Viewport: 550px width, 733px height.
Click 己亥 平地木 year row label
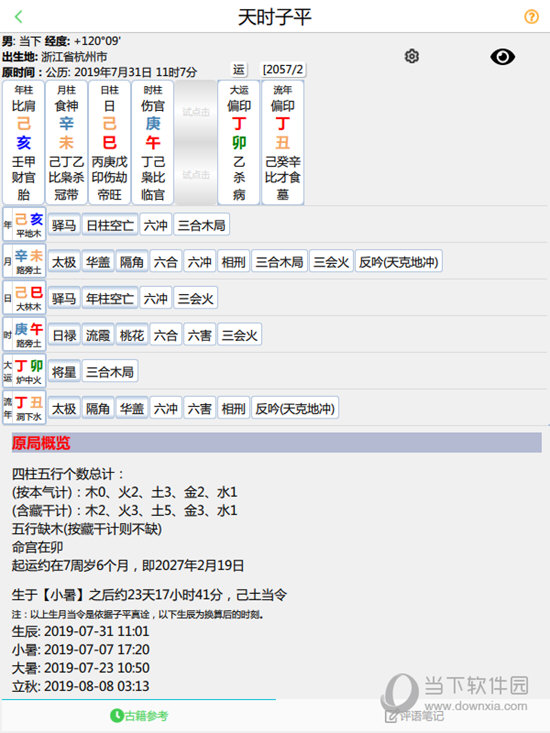[24, 224]
